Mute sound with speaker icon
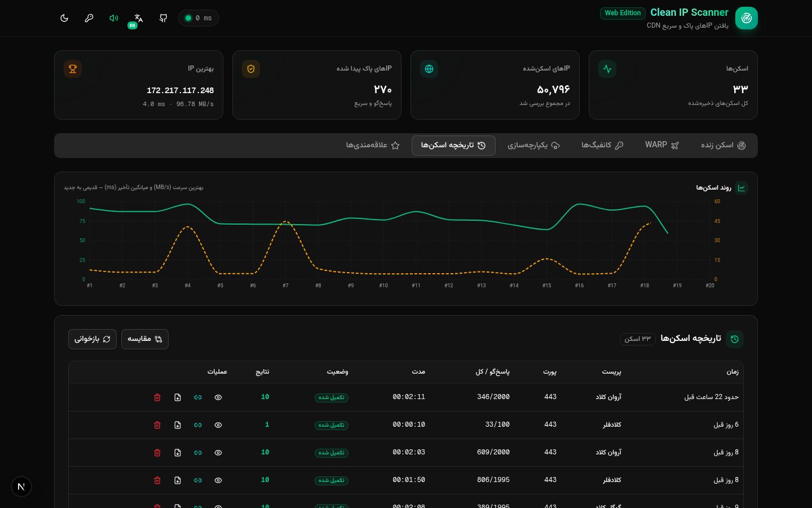 click(x=114, y=18)
